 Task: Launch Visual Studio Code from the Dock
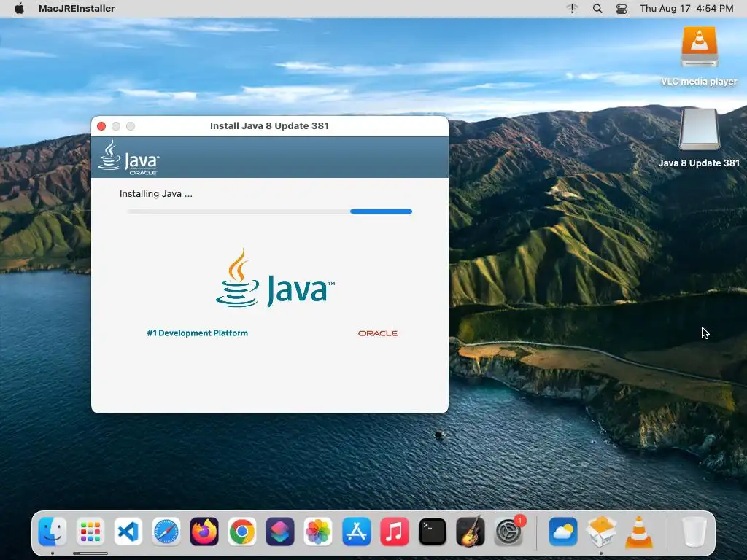point(128,532)
